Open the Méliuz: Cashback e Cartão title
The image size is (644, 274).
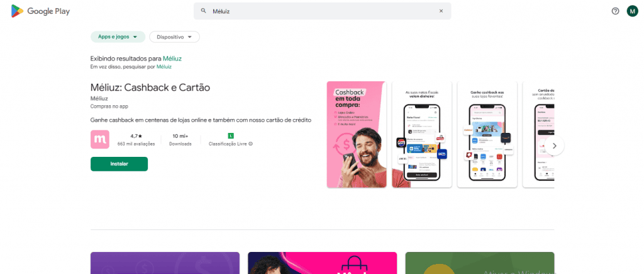[150, 88]
